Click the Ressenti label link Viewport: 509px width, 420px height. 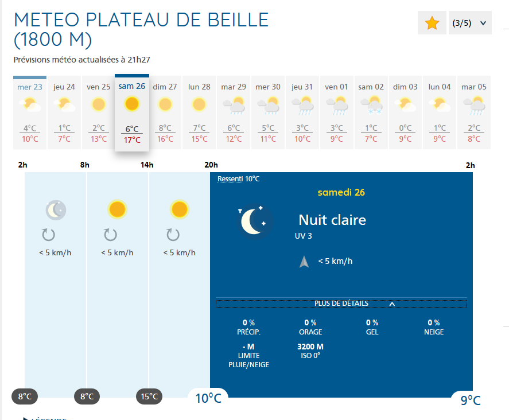[230, 179]
